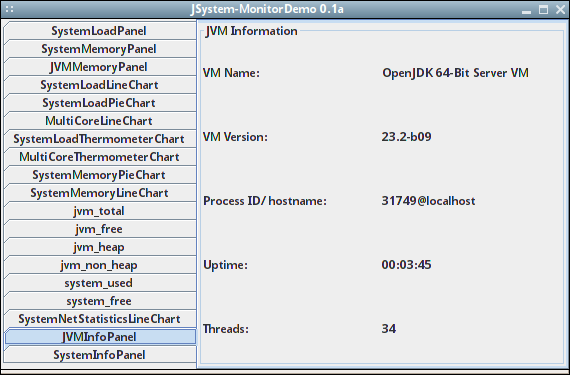Screen dimensions: 570x375
Task: Click the VM version value '23.2-b09'
Action: (x=406, y=137)
